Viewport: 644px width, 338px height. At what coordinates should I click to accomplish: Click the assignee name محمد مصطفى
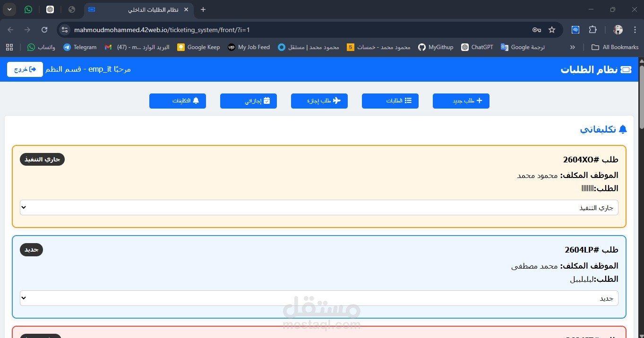(x=535, y=266)
